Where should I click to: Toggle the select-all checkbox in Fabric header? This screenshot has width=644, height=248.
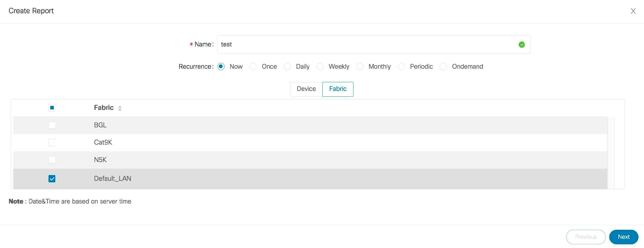click(x=52, y=108)
